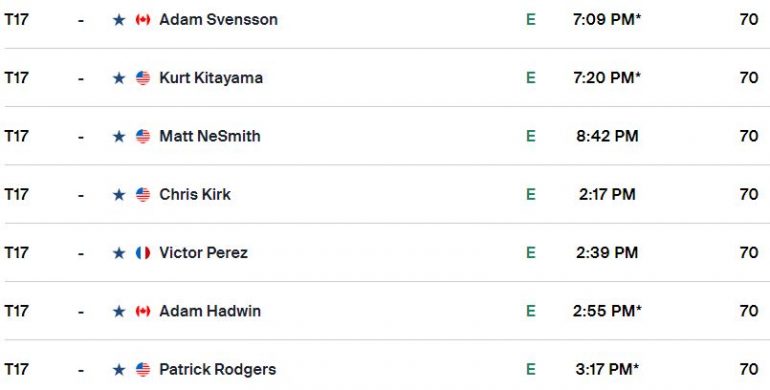Image resolution: width=770 pixels, height=390 pixels.
Task: Mark Victor Perez with the star icon
Action: [x=119, y=253]
